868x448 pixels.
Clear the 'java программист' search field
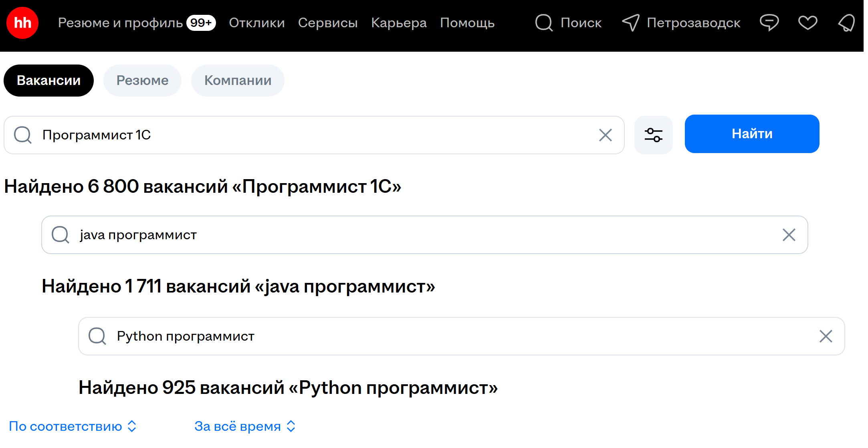pos(789,235)
